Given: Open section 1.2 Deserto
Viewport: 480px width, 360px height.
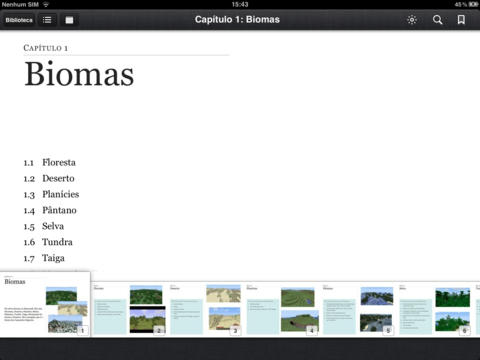Looking at the screenshot, I should (x=49, y=178).
